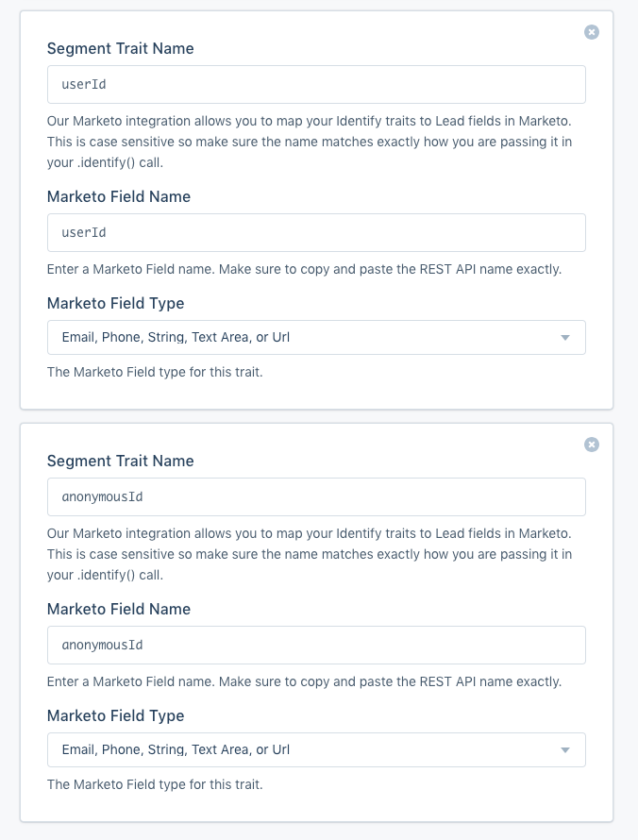Click the Identify traits help text under userId
Viewport: 638px width, 840px height.
pos(310,142)
